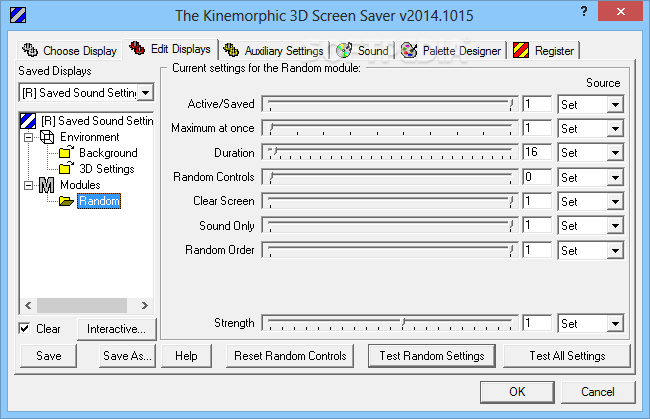
Task: Open the Palette Designer tab
Action: (451, 51)
